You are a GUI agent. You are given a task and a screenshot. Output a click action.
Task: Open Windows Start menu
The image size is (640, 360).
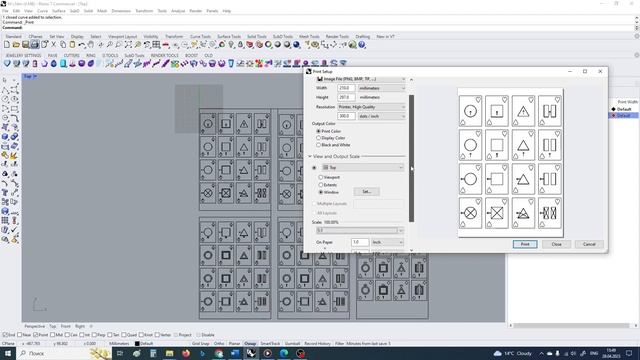[8, 353]
